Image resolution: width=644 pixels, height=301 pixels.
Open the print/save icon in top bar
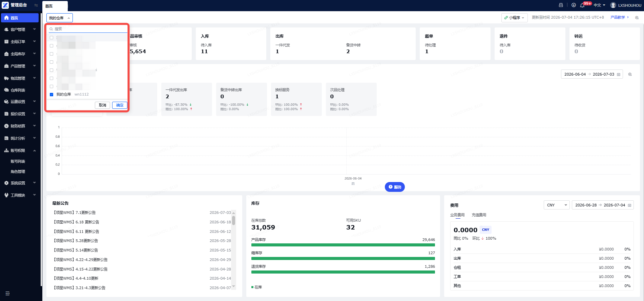tap(561, 5)
